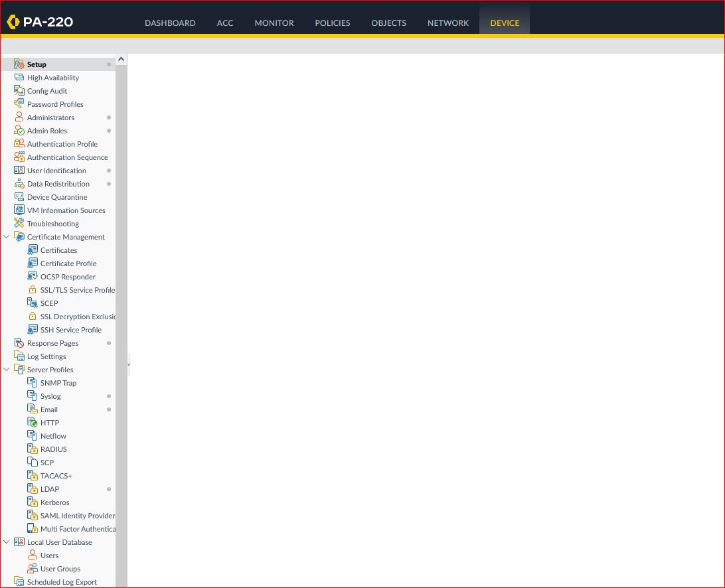
Task: Collapse the Certificate Management section
Action: point(7,236)
